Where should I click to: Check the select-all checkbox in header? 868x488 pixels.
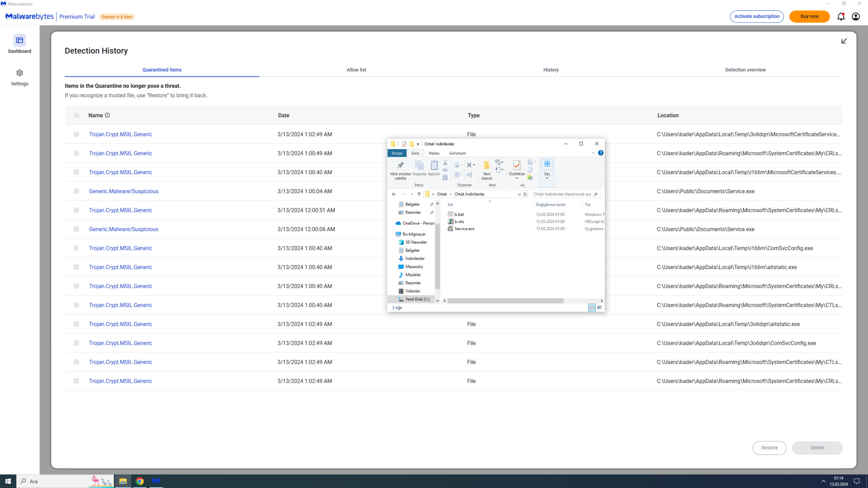pos(76,116)
